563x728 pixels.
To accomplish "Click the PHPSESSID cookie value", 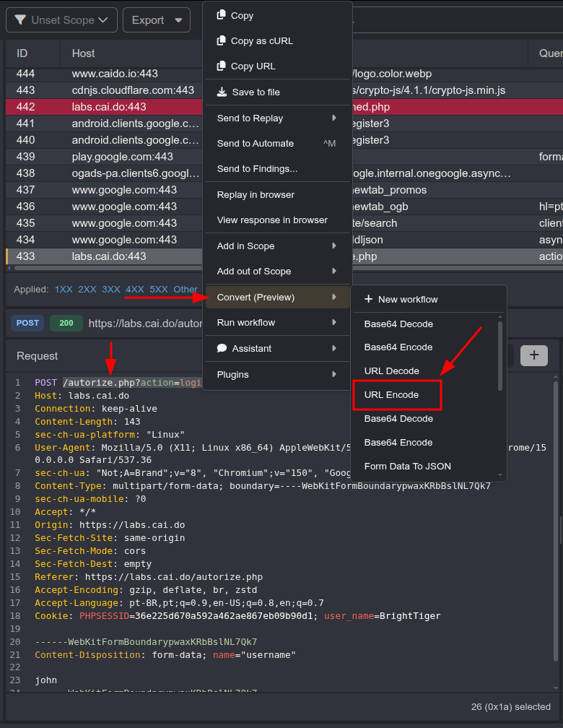I will 224,616.
